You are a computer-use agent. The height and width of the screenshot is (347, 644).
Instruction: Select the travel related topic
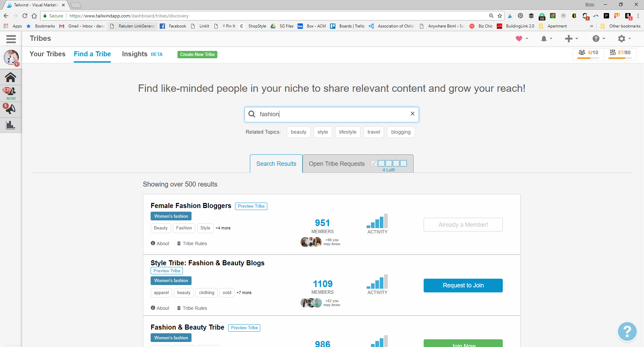tap(374, 132)
